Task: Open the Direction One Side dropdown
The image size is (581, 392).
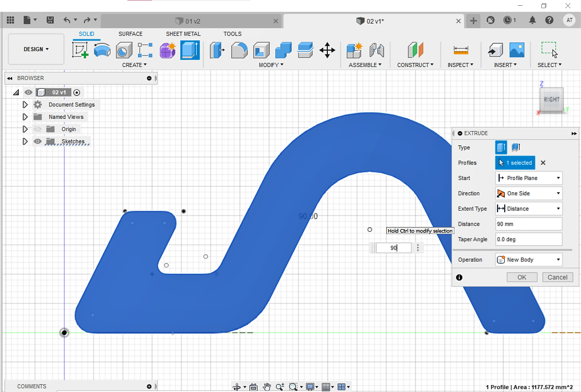Action: coord(529,193)
